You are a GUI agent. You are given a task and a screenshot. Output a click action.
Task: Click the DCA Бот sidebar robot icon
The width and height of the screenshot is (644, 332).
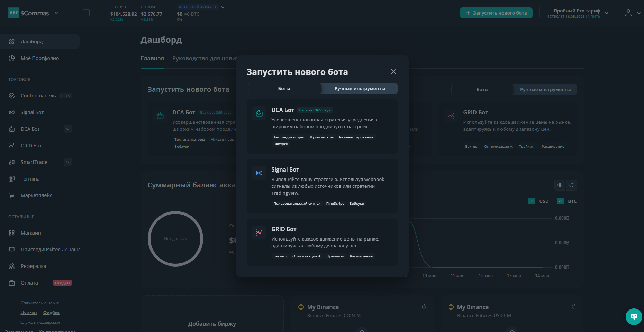click(12, 129)
